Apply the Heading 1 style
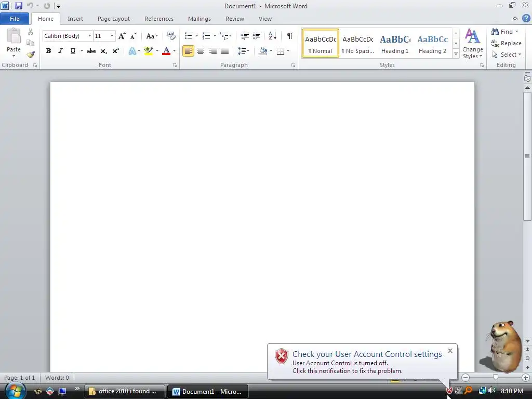The image size is (532, 399). click(395, 44)
